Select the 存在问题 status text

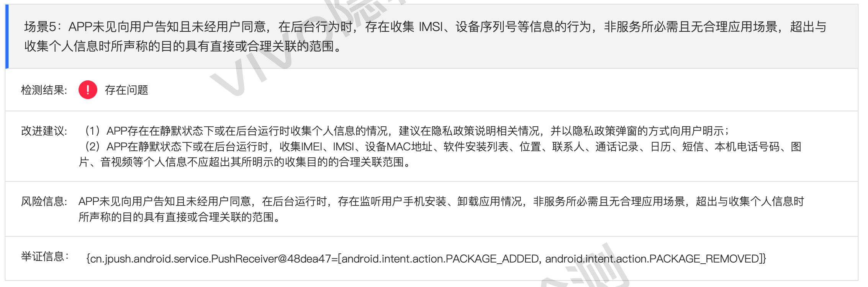tap(126, 90)
